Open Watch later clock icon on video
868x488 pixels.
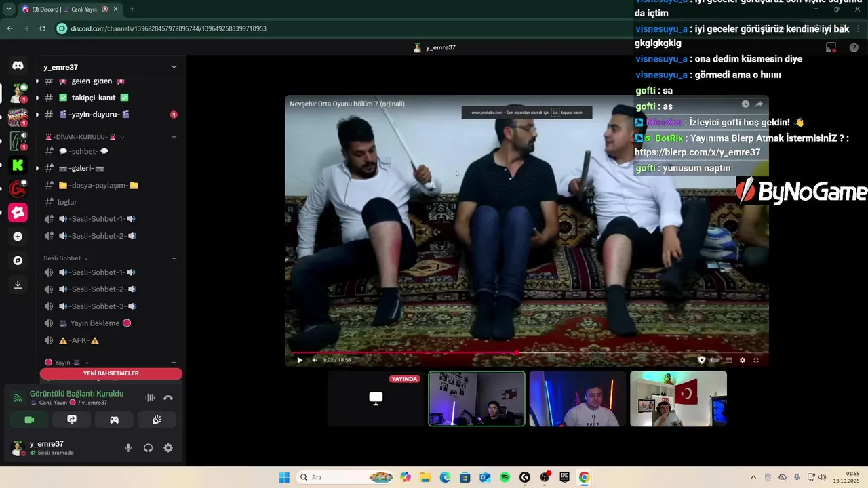pyautogui.click(x=745, y=104)
